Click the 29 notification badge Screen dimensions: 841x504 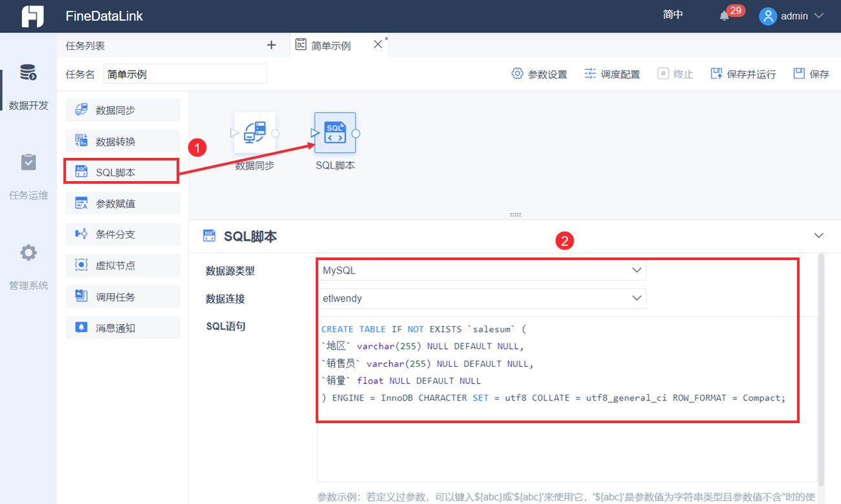tap(736, 10)
